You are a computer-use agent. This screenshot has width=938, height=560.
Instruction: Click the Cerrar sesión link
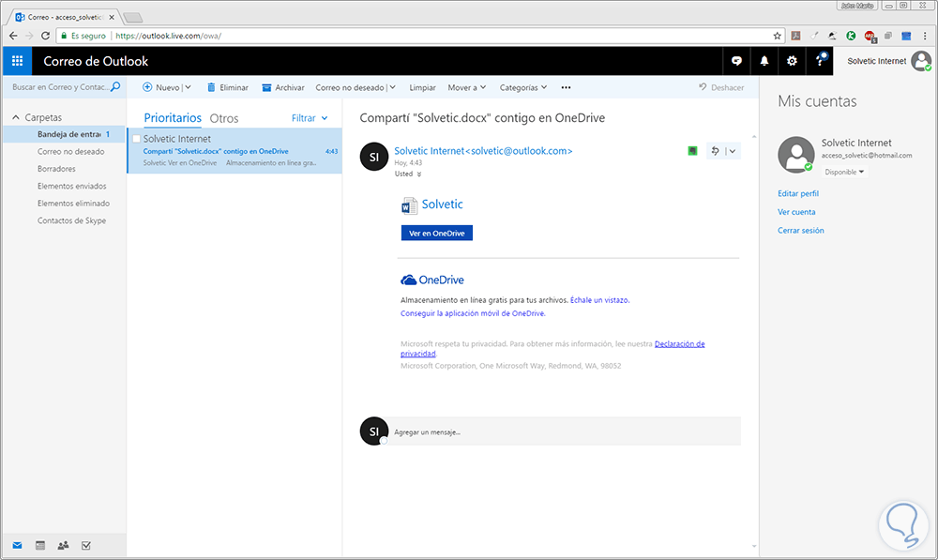(800, 231)
